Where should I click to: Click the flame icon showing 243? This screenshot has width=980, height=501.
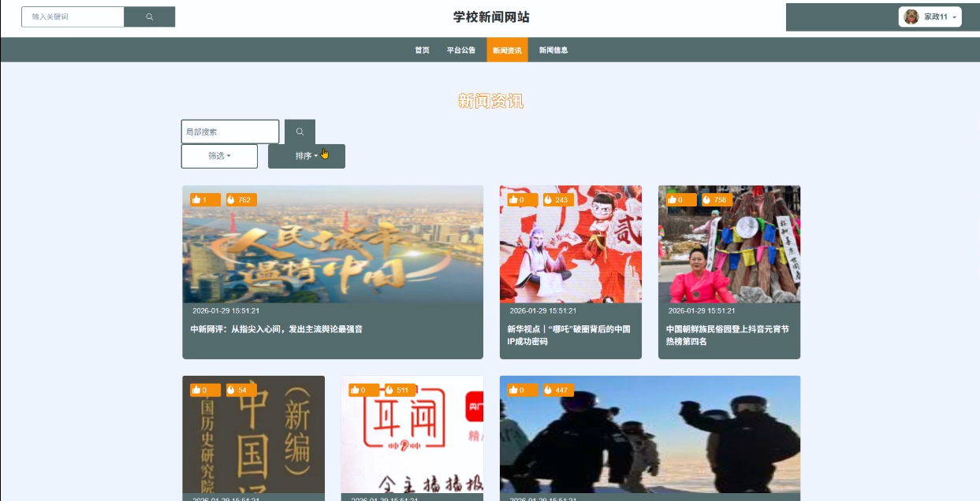[548, 200]
